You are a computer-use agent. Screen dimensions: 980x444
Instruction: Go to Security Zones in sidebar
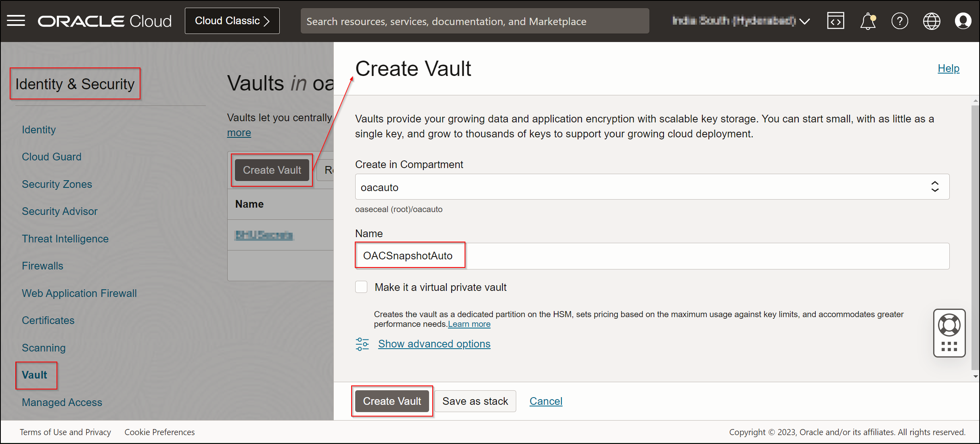tap(57, 184)
